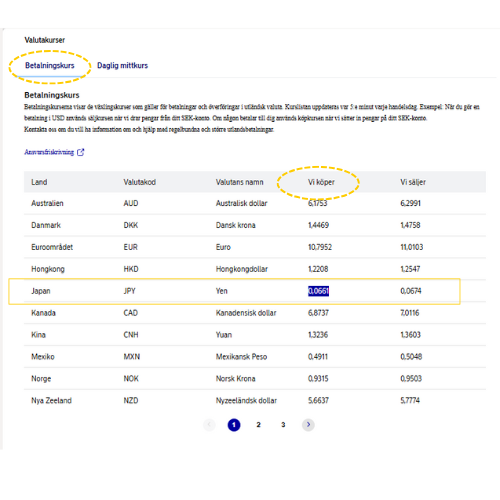The height and width of the screenshot is (500, 500).
Task: Open the external link icon beside Användarbeskrivning
Action: (80, 152)
